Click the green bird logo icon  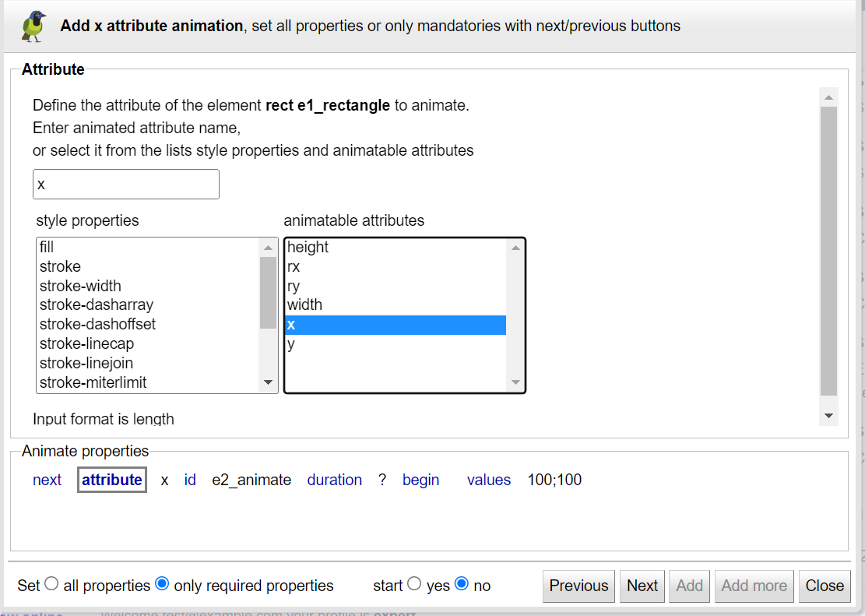(x=34, y=26)
